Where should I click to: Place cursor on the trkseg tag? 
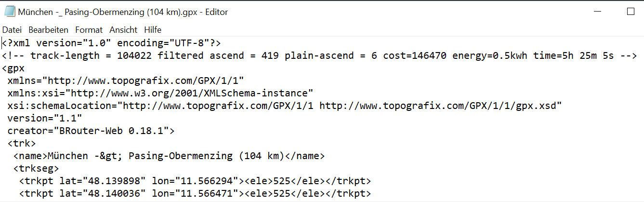(36, 169)
